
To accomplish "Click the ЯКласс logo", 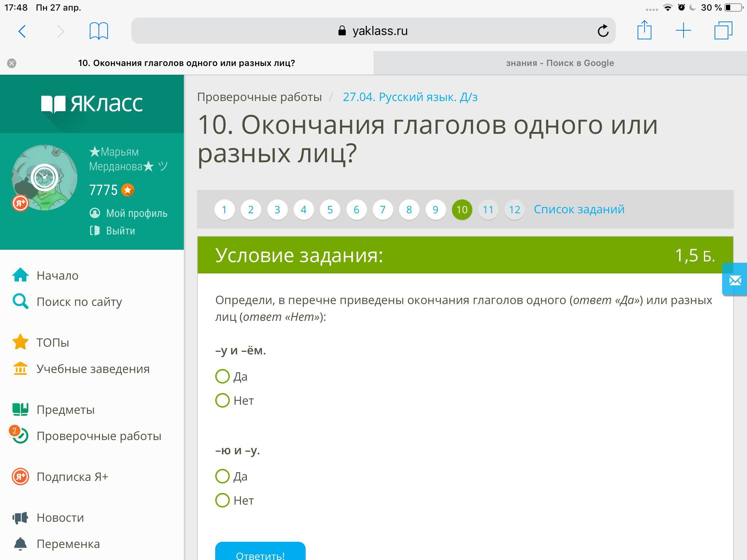I will point(92,104).
